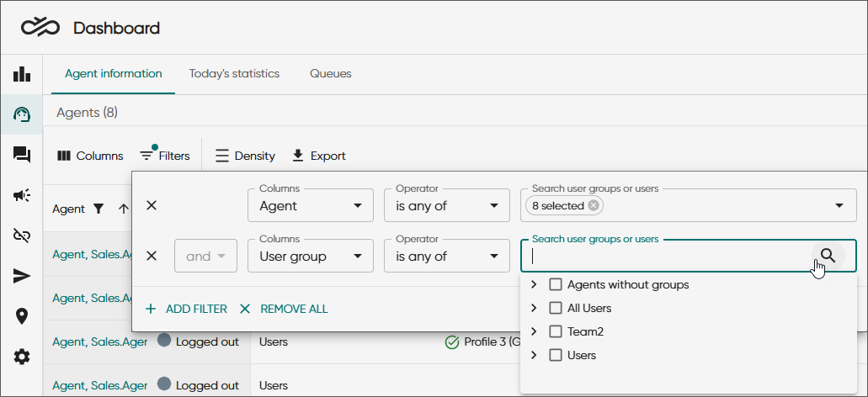Click the search magnifier in user group field
The image size is (868, 397).
tap(828, 256)
